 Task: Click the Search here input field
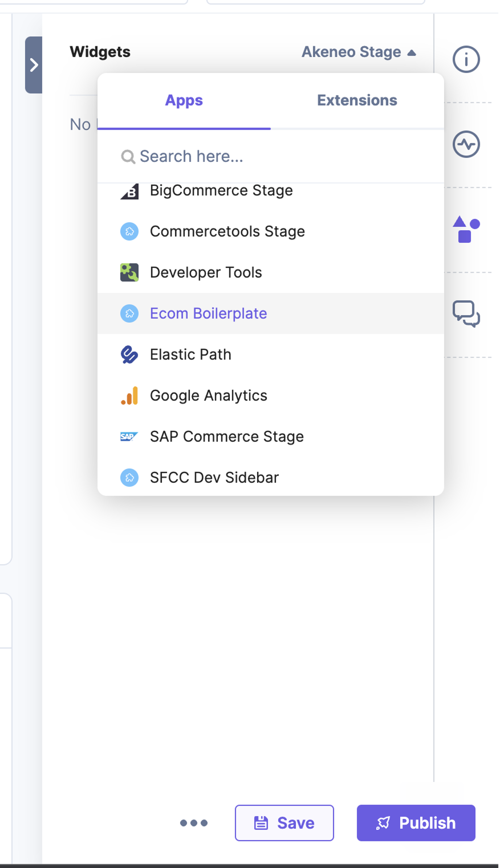click(x=271, y=156)
